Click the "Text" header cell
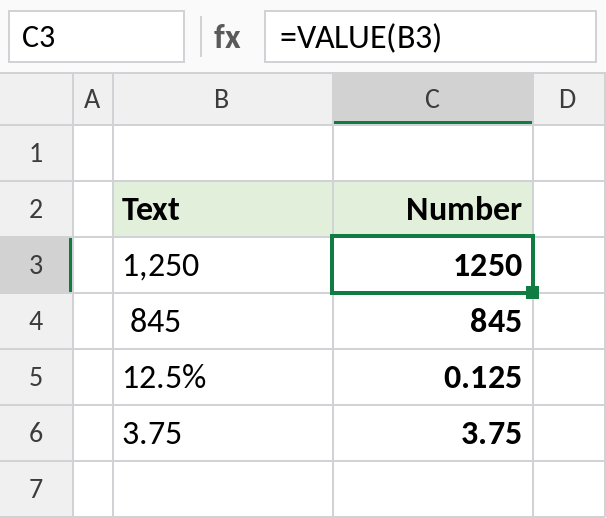 pos(223,209)
